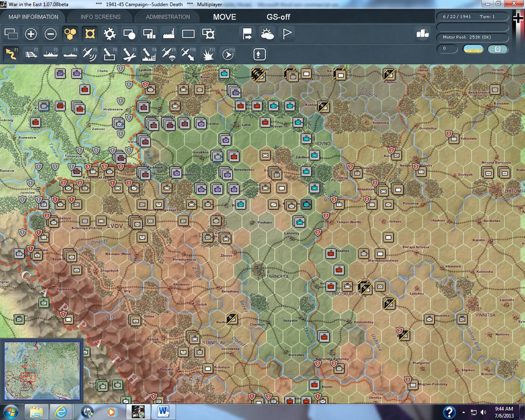Click the overlapping windows icon
Viewport: 525px width, 420px height.
coord(11,34)
